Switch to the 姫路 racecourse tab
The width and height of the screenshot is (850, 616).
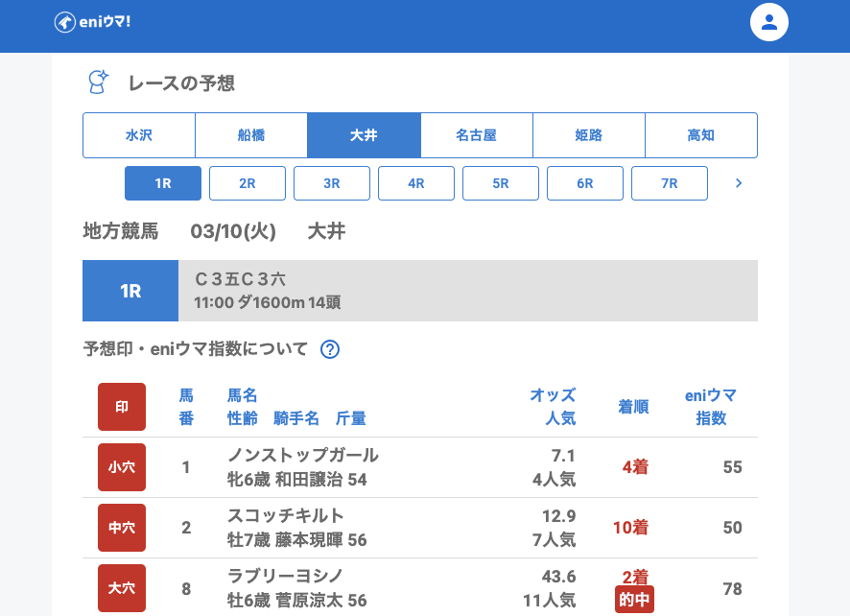(x=588, y=135)
